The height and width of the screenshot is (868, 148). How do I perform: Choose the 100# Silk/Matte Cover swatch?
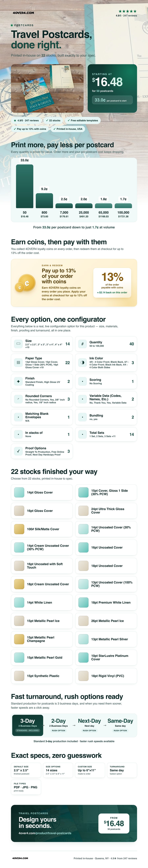click(42, 529)
